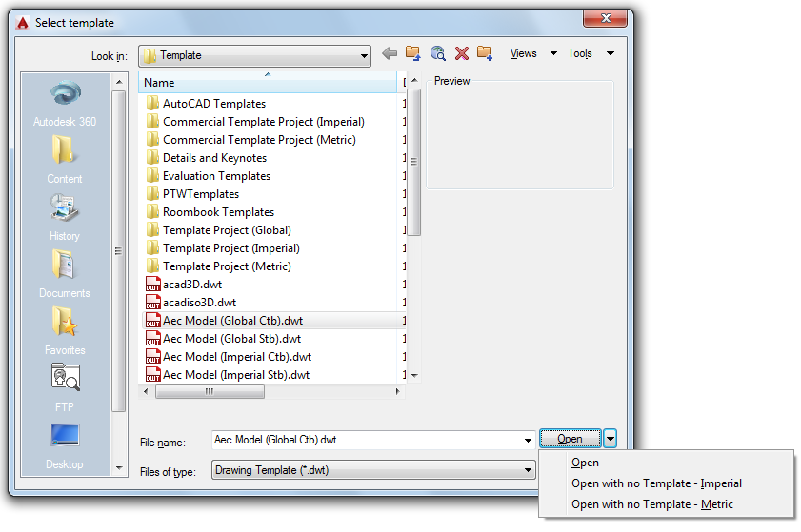Click the arrow beside the Open button
The height and width of the screenshot is (532, 801).
tap(611, 438)
